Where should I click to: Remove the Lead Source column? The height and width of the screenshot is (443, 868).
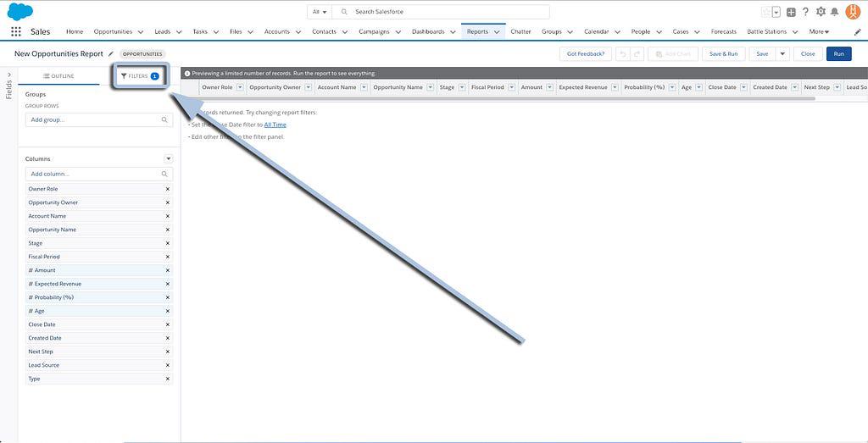(167, 365)
